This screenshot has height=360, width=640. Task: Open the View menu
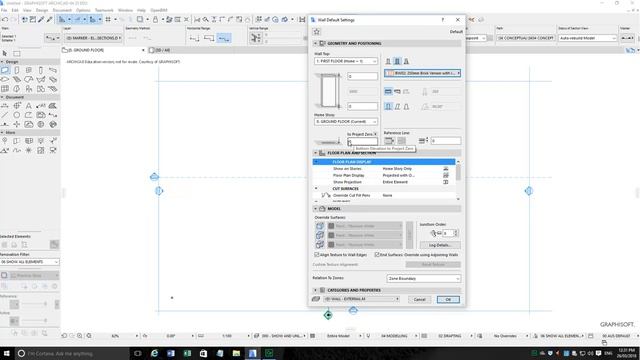(x=27, y=10)
